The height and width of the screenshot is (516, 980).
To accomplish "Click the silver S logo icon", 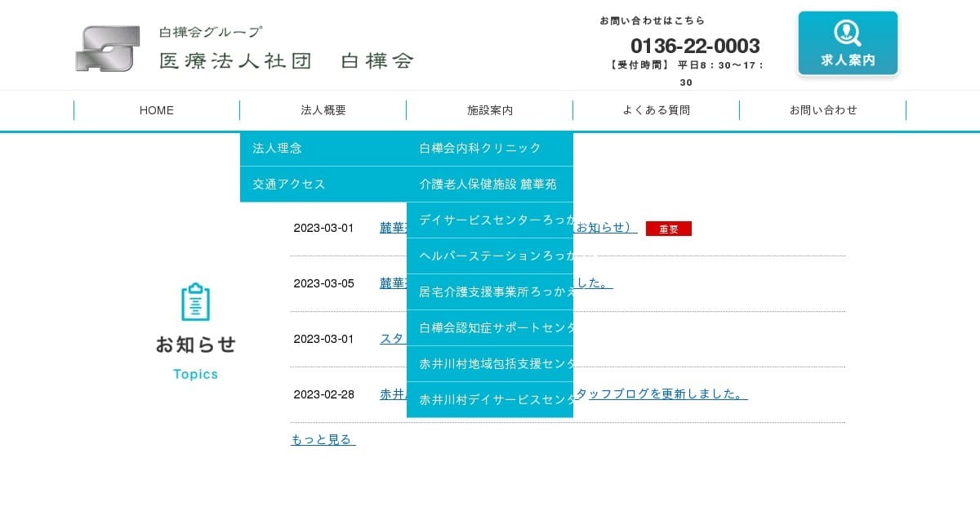I will [108, 49].
